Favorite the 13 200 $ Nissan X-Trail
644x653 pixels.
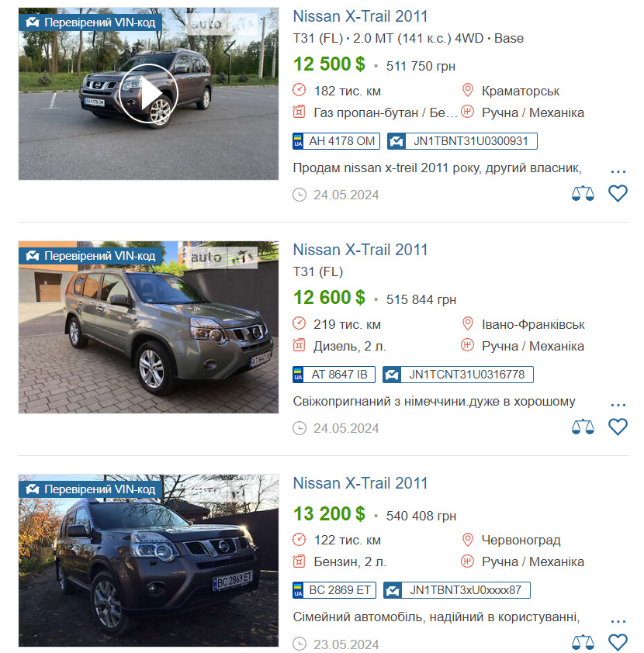click(618, 643)
